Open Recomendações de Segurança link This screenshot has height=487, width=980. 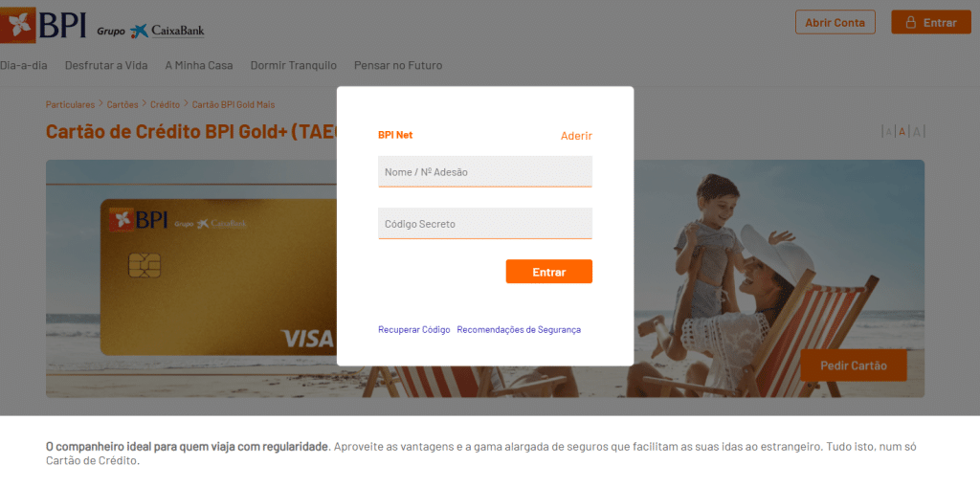[519, 329]
